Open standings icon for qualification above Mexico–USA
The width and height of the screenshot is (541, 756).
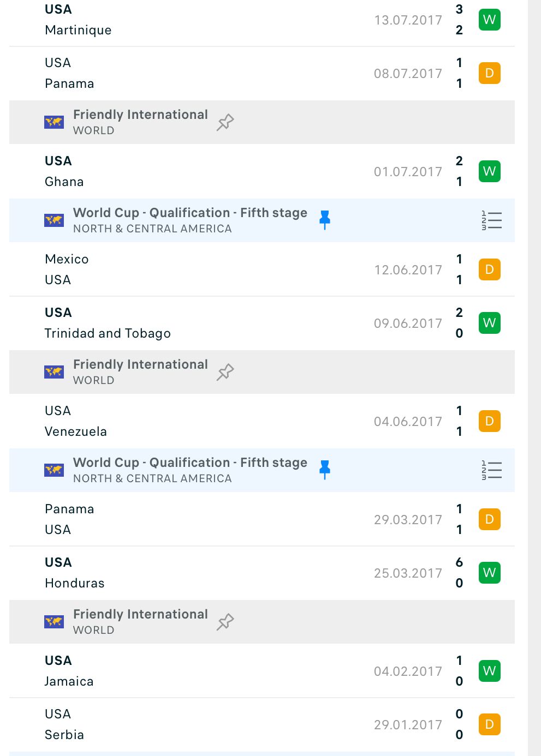coord(491,220)
